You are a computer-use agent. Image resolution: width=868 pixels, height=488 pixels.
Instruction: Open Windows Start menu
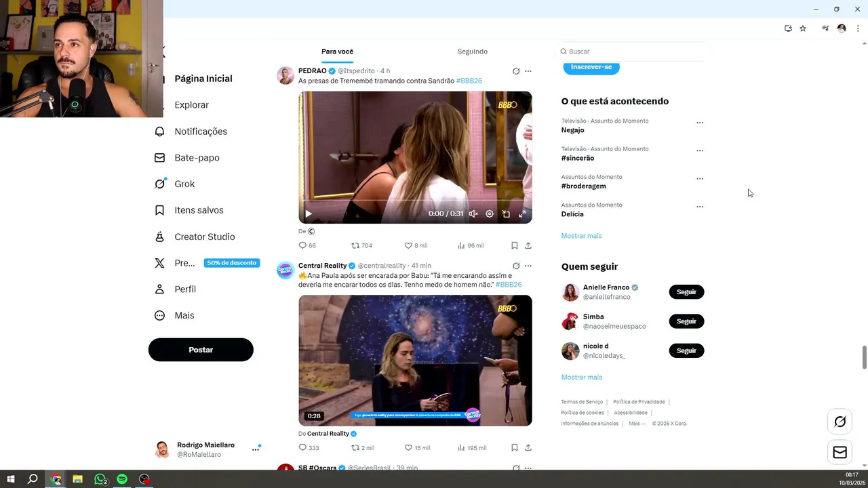11,479
